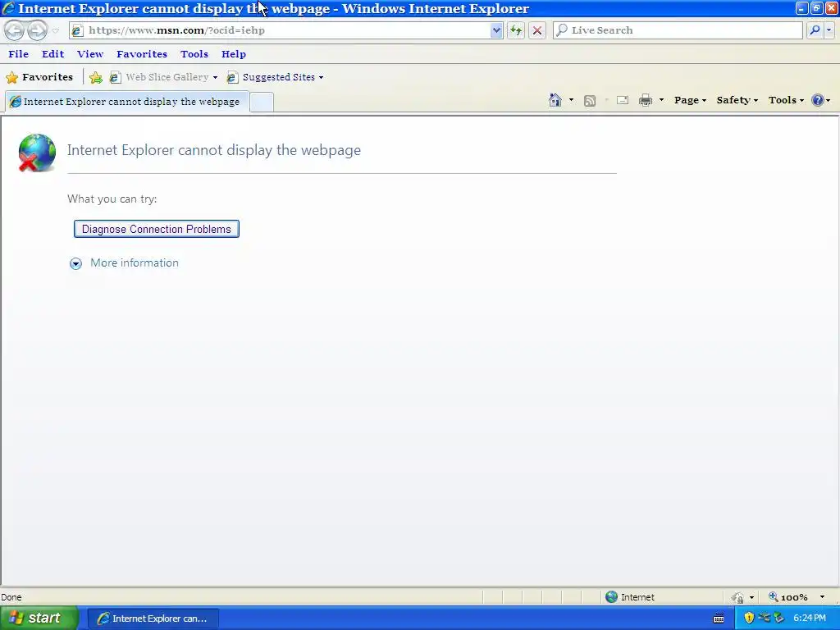Click the network connection tray icon
The height and width of the screenshot is (630, 840).
[764, 619]
